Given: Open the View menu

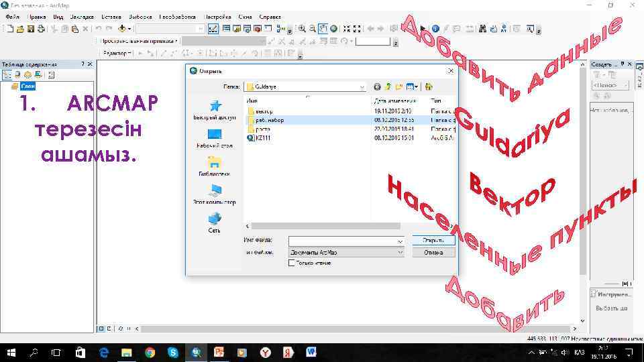Looking at the screenshot, I should tap(58, 17).
